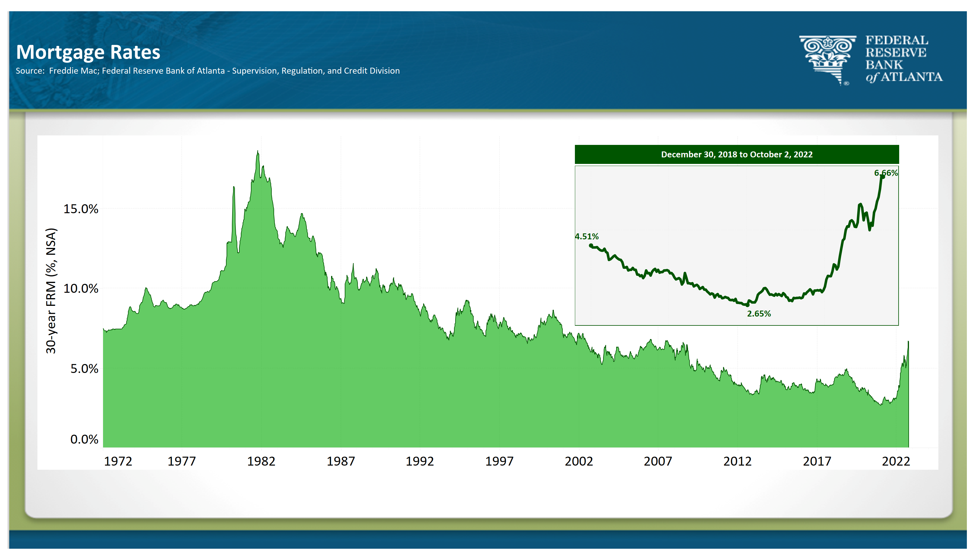The width and height of the screenshot is (974, 560).
Task: Click the 10.0% y-axis label
Action: 81,288
